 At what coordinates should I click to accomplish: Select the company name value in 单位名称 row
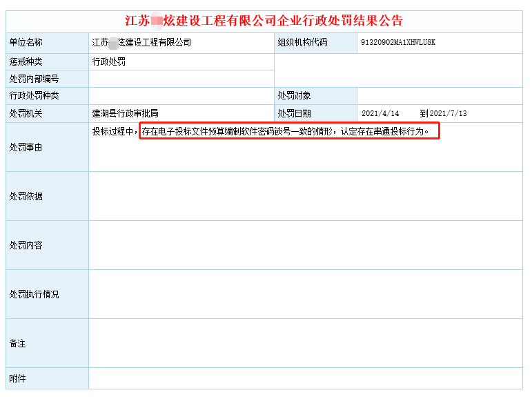click(x=141, y=43)
